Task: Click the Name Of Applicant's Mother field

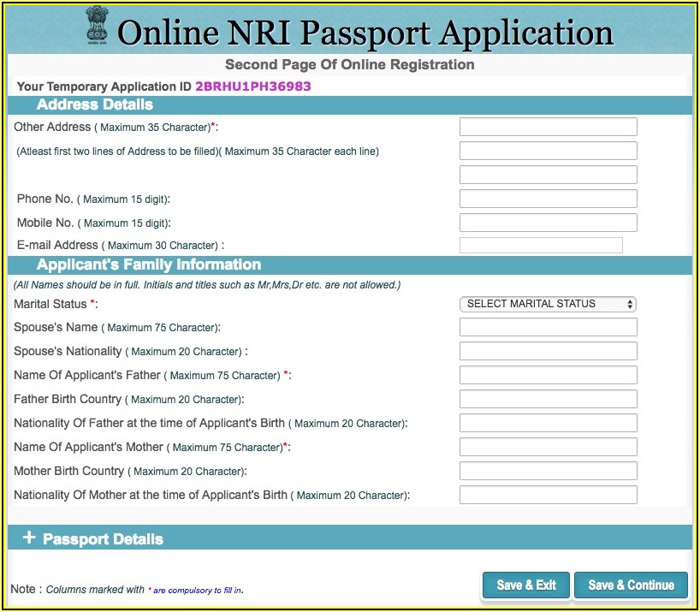Action: (x=548, y=448)
